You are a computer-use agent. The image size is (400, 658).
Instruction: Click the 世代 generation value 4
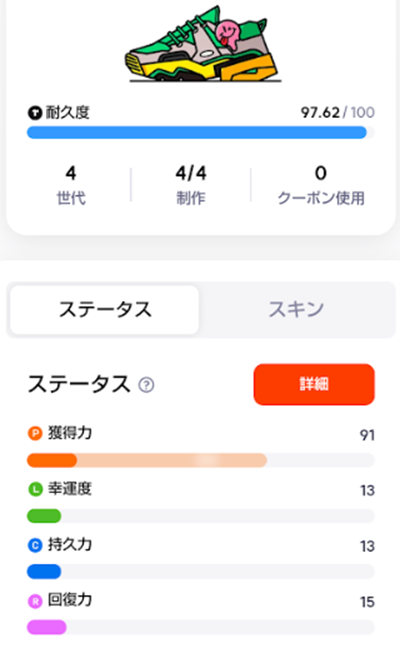pyautogui.click(x=71, y=173)
